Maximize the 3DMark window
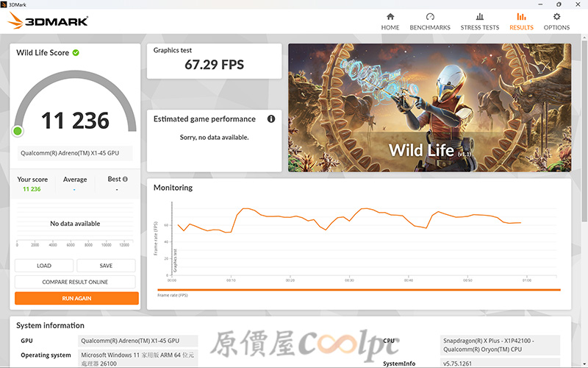 (559, 4)
